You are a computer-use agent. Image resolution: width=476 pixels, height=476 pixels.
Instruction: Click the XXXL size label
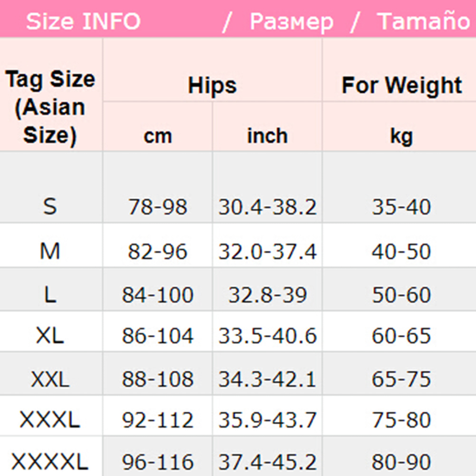tap(50, 419)
